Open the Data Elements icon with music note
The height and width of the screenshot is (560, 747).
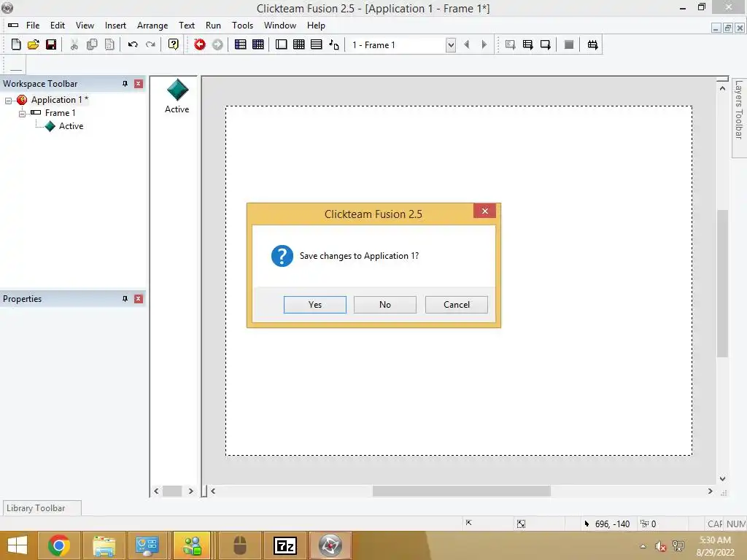pyautogui.click(x=334, y=44)
